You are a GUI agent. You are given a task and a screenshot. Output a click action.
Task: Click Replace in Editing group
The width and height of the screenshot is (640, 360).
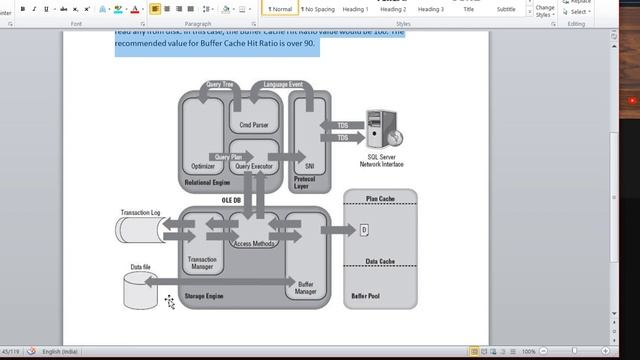coord(577,2)
